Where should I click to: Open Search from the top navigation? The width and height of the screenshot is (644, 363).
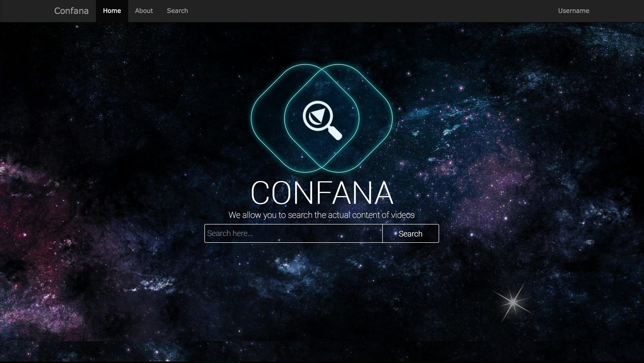pos(177,11)
